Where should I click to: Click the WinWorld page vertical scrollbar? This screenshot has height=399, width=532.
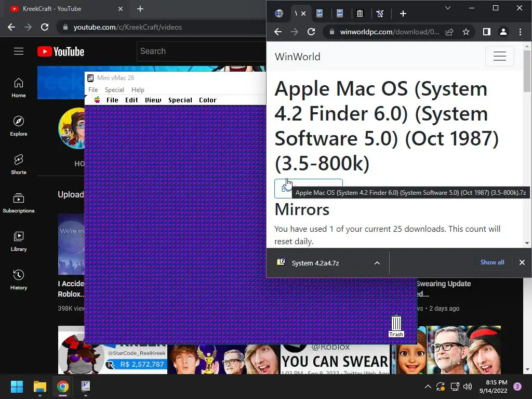(x=527, y=71)
